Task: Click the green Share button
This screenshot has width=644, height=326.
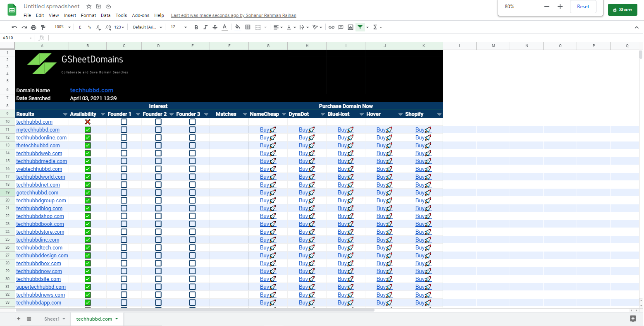Action: (622, 10)
